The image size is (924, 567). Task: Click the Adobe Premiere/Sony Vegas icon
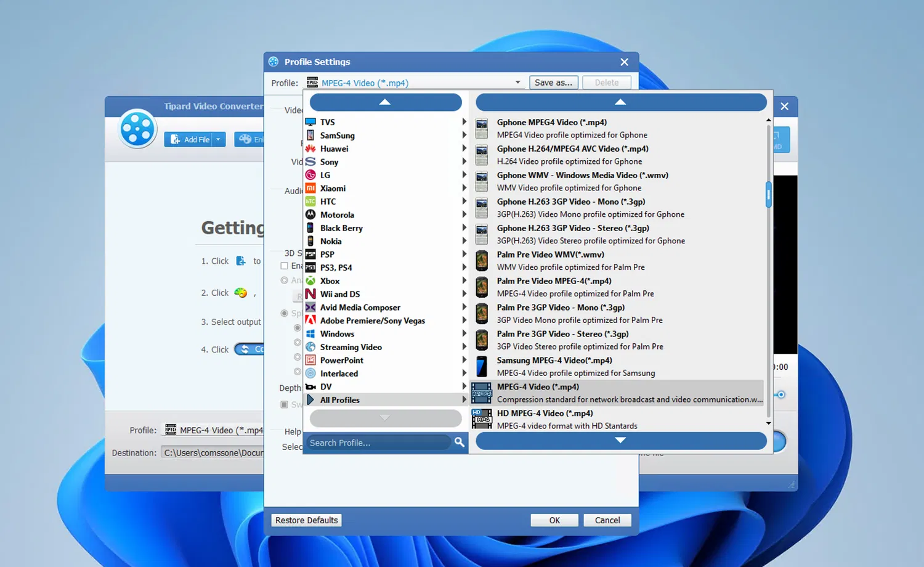coord(310,320)
